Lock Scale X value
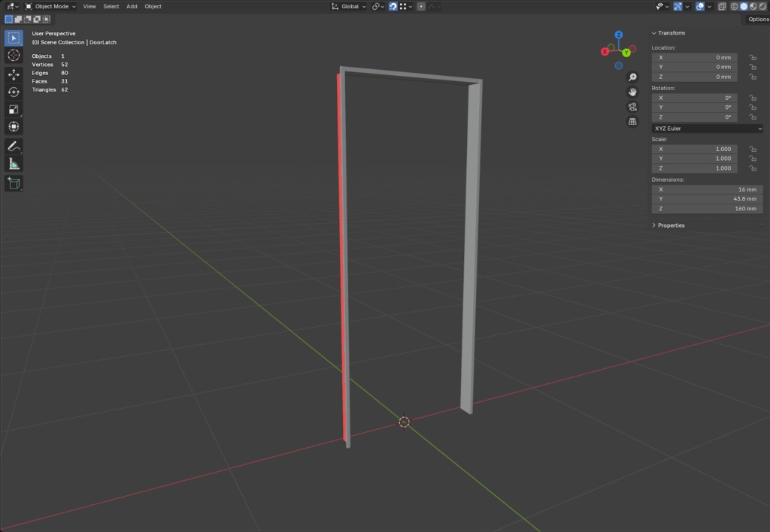Image resolution: width=770 pixels, height=532 pixels. pyautogui.click(x=752, y=149)
